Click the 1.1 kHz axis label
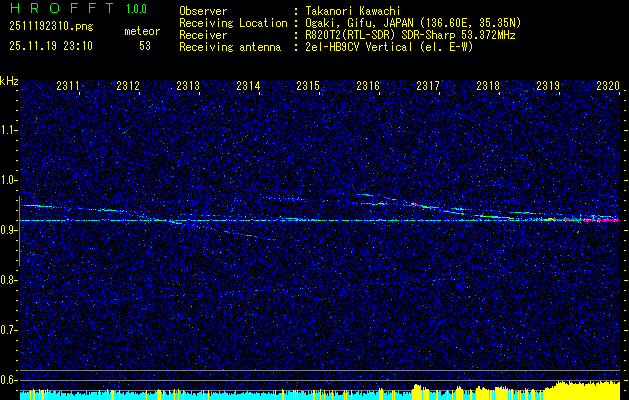The image size is (629, 400). (8, 130)
